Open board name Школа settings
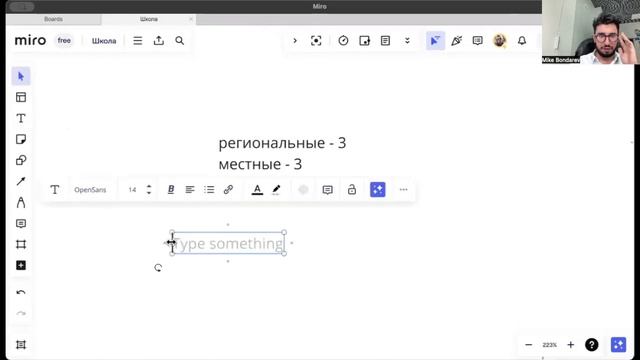This screenshot has height=360, width=640. (x=104, y=41)
